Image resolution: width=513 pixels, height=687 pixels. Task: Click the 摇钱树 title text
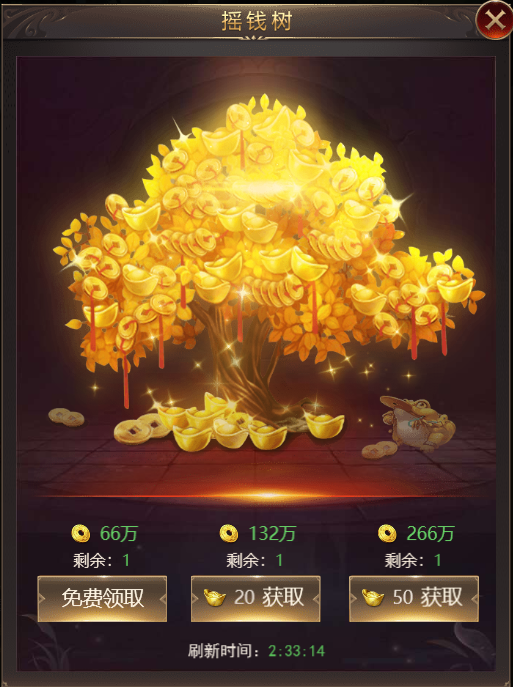[256, 21]
